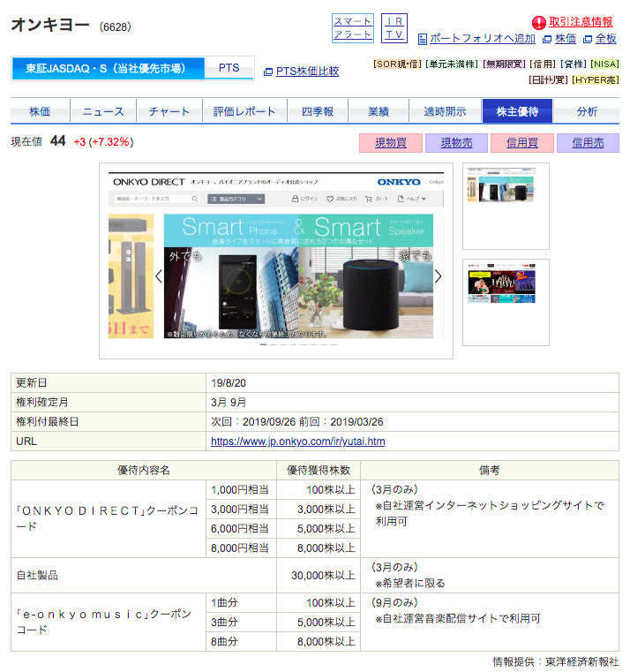The image size is (630, 672).
Task: Open the 評価レポート tab
Action: point(244,111)
